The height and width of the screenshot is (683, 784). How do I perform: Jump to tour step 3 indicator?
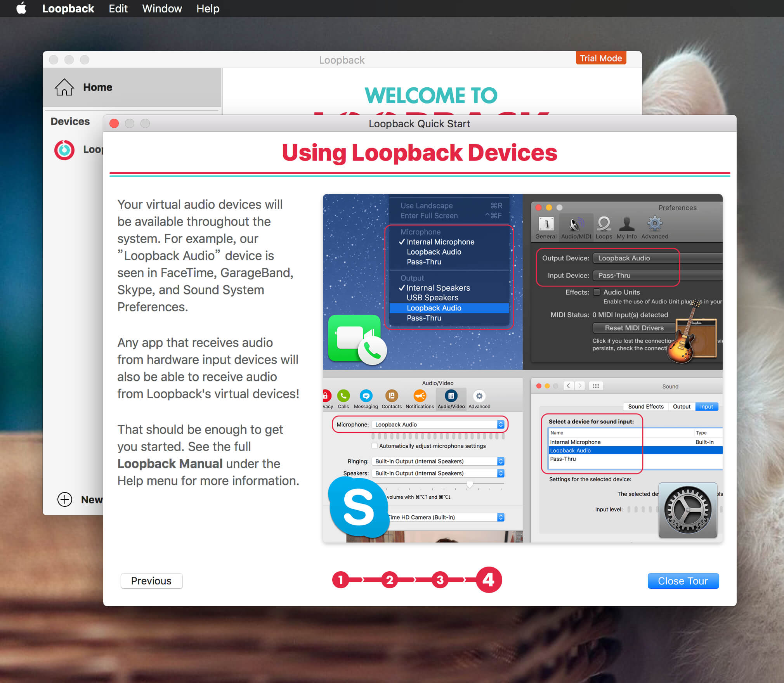coord(440,580)
